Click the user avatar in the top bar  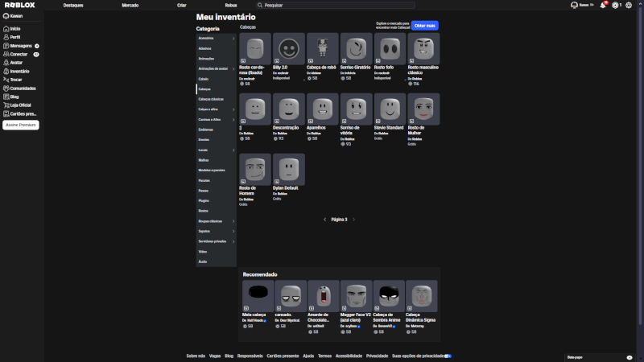(x=574, y=6)
